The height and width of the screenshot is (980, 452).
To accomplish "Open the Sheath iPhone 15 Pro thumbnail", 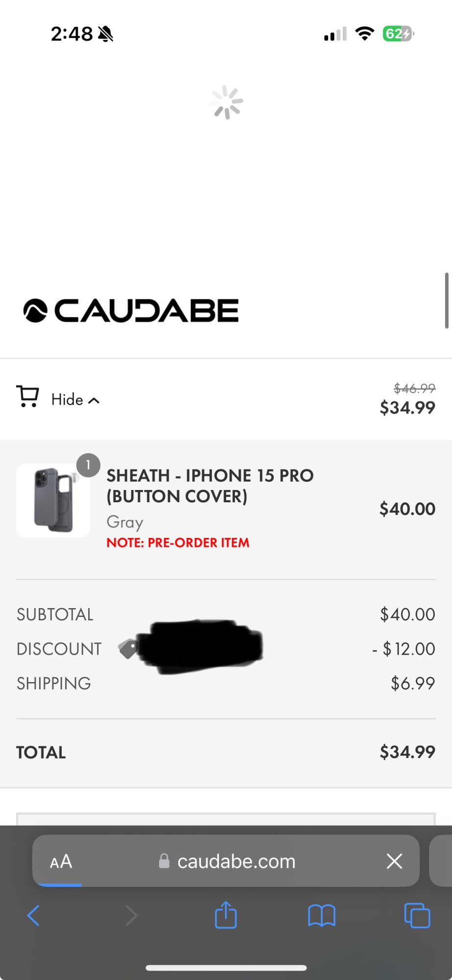I will coord(53,500).
